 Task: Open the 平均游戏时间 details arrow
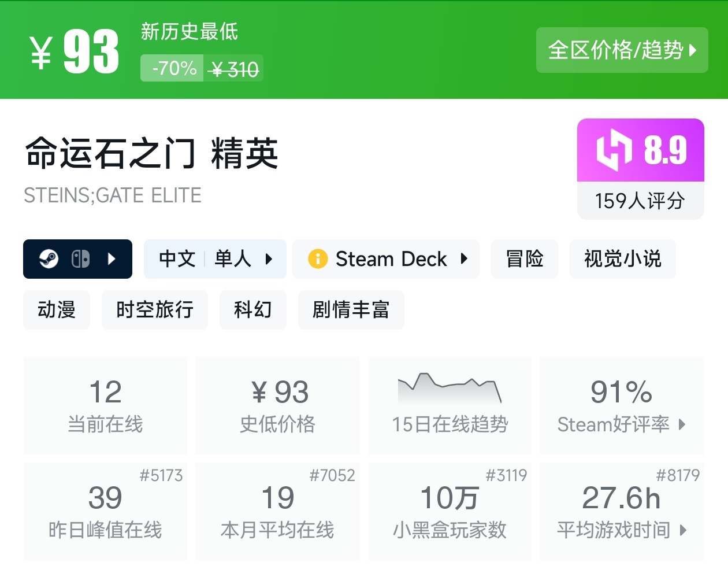click(x=684, y=530)
